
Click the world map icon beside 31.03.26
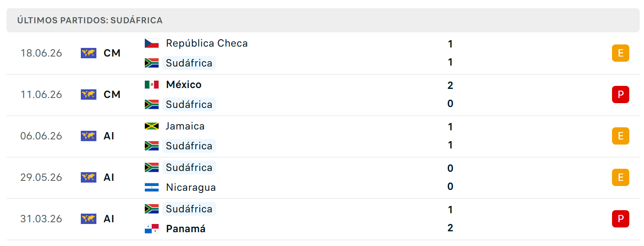[89, 219]
